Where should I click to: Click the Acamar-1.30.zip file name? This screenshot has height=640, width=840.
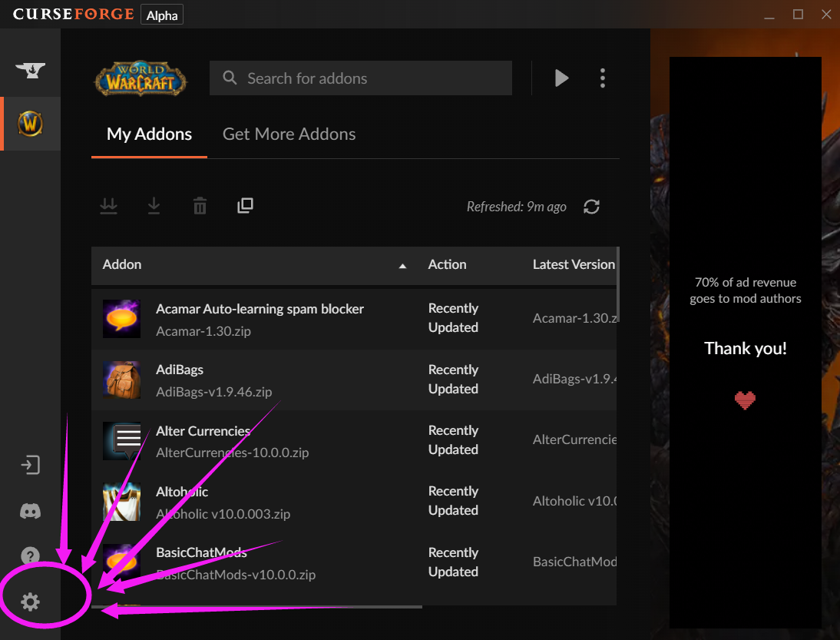[x=203, y=331]
